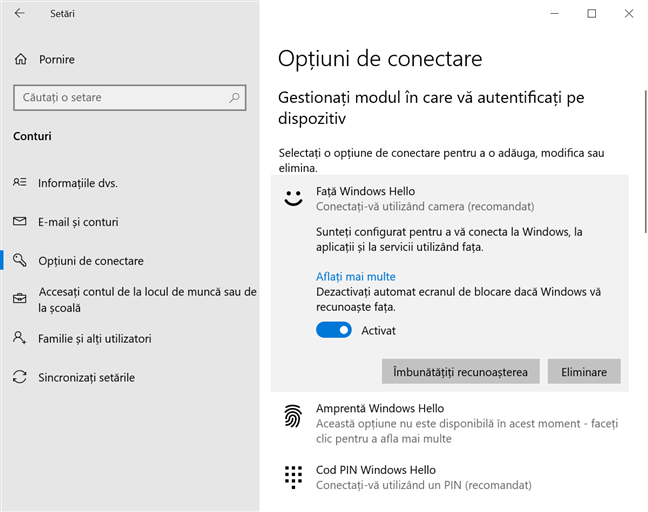Click the fingerprint icon
This screenshot has width=648, height=512.
293,416
